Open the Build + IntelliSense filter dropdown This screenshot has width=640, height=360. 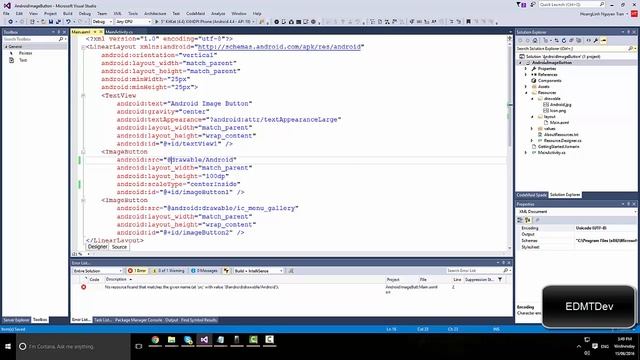click(258, 271)
